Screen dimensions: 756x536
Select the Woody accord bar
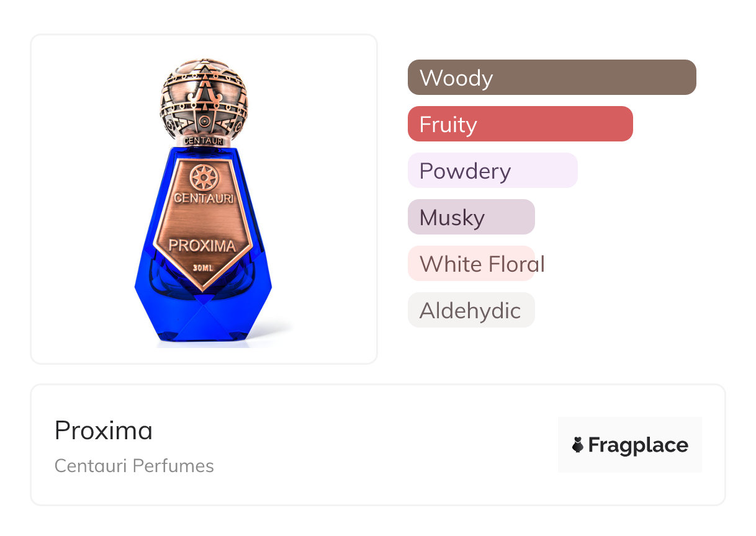tap(551, 78)
